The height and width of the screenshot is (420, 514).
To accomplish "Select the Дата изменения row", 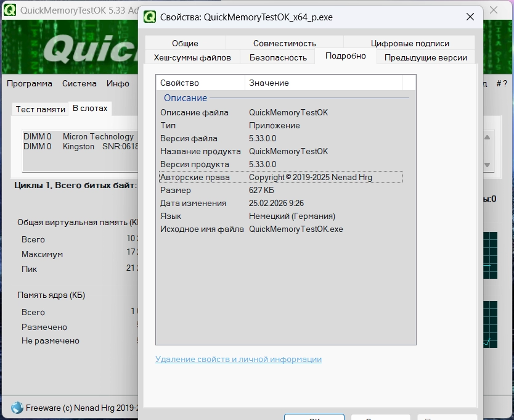I will (280, 203).
